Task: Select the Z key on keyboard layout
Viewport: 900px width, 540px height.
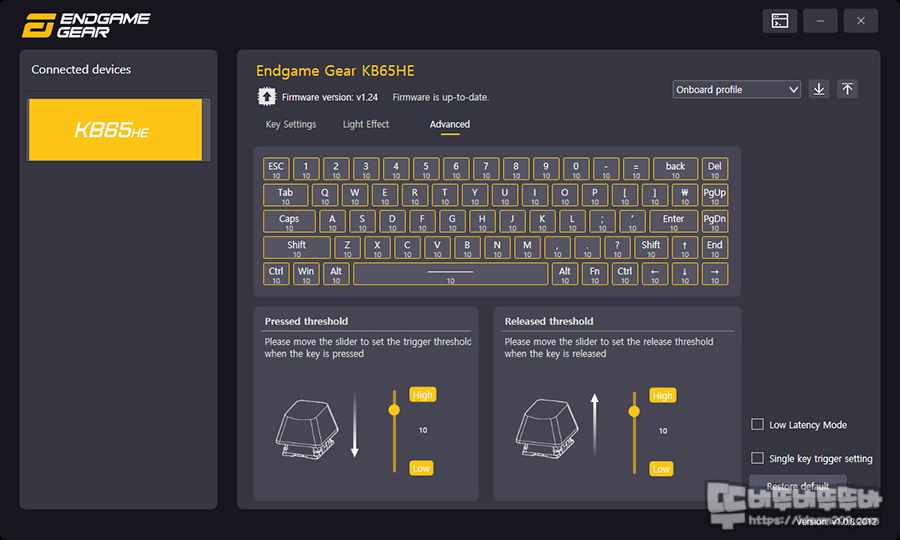Action: pyautogui.click(x=347, y=247)
